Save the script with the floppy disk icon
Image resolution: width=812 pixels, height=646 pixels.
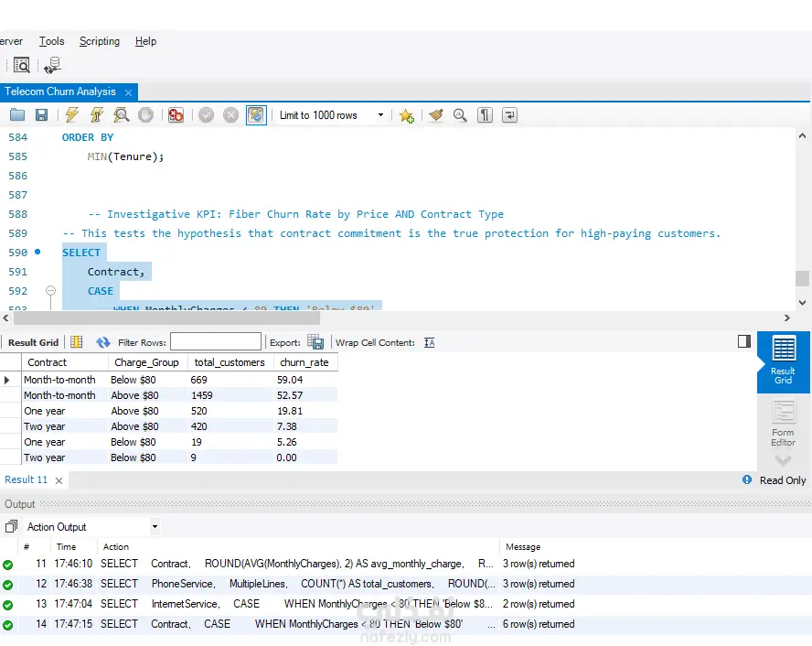pos(41,115)
